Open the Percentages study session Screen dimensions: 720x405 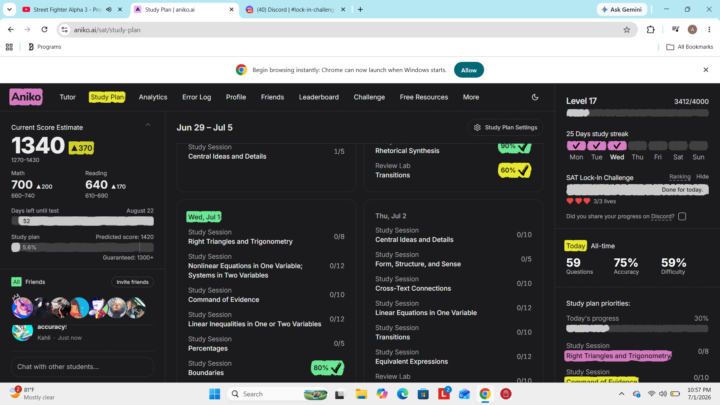[x=266, y=343]
